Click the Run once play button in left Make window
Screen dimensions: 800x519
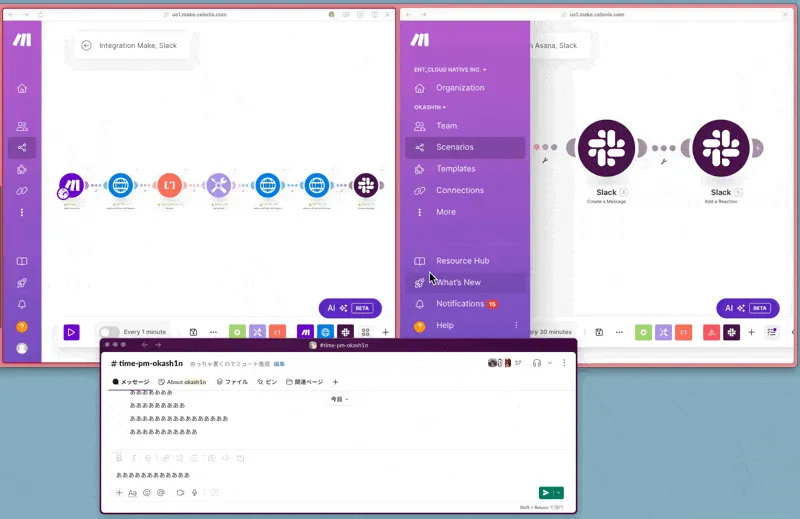[71, 332]
